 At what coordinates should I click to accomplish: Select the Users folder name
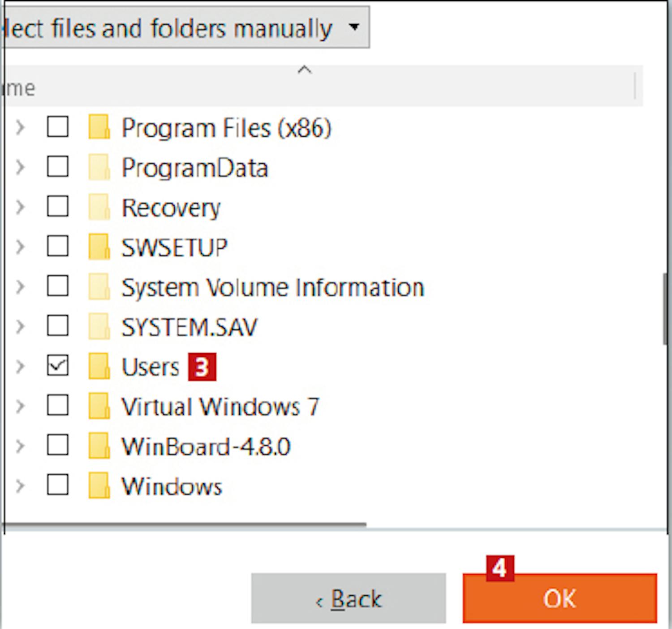[151, 367]
